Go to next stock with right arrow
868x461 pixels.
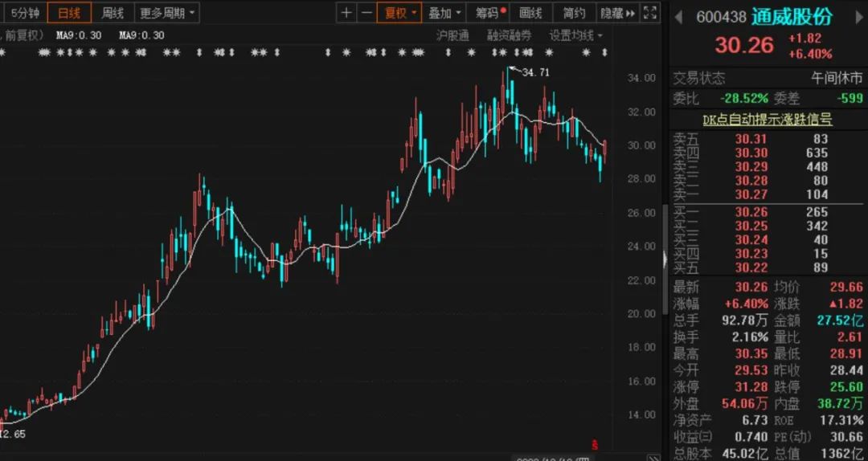tap(859, 18)
